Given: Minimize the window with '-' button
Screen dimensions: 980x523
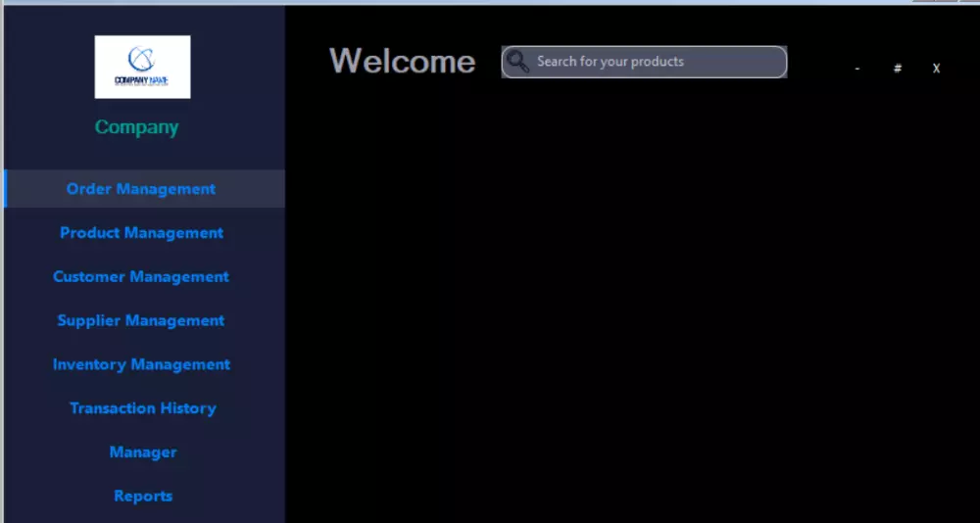Looking at the screenshot, I should (x=857, y=69).
